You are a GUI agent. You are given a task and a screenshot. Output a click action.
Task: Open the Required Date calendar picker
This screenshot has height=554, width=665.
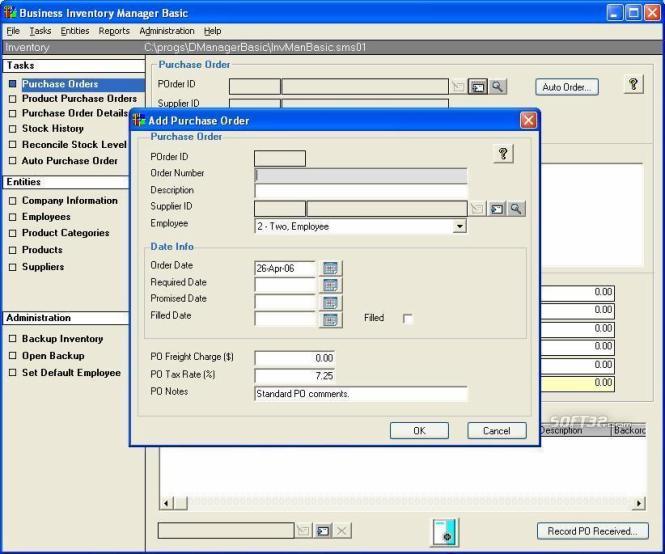pyautogui.click(x=330, y=285)
